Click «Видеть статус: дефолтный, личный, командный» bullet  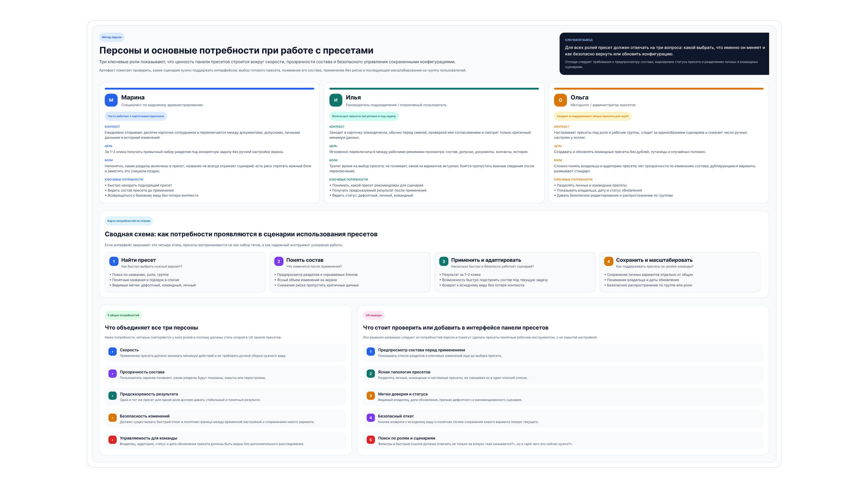[x=371, y=196]
